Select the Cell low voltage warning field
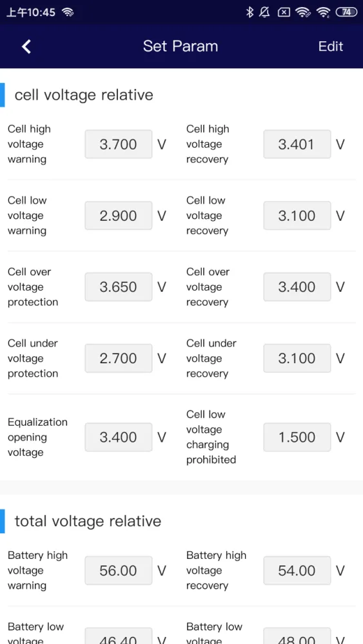The width and height of the screenshot is (363, 644). pyautogui.click(x=119, y=216)
